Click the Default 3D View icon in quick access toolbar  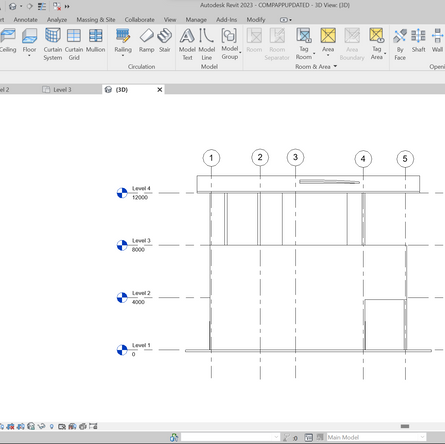(x=13, y=6)
